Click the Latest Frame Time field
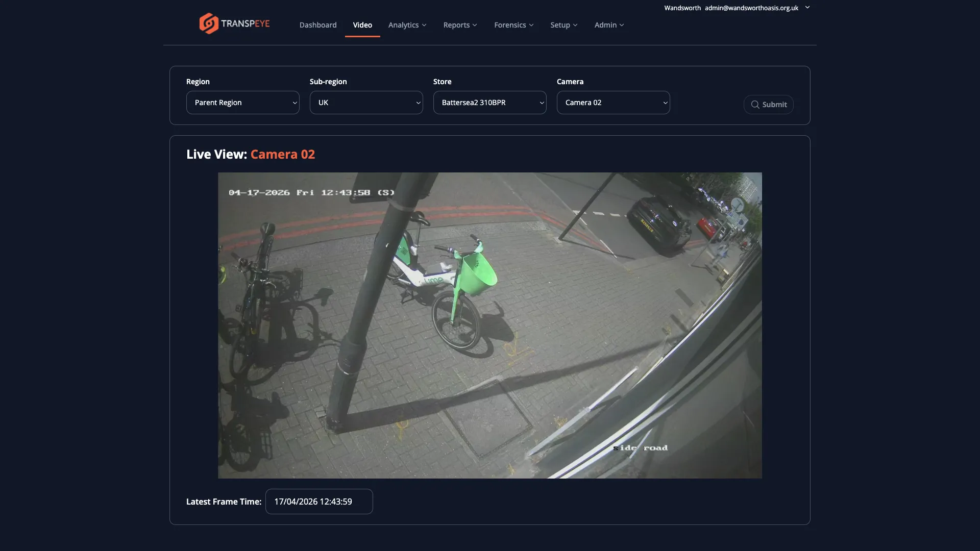 (318, 501)
